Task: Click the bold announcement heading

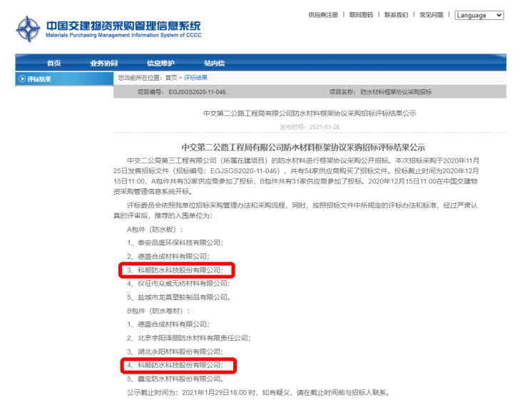Action: point(303,148)
